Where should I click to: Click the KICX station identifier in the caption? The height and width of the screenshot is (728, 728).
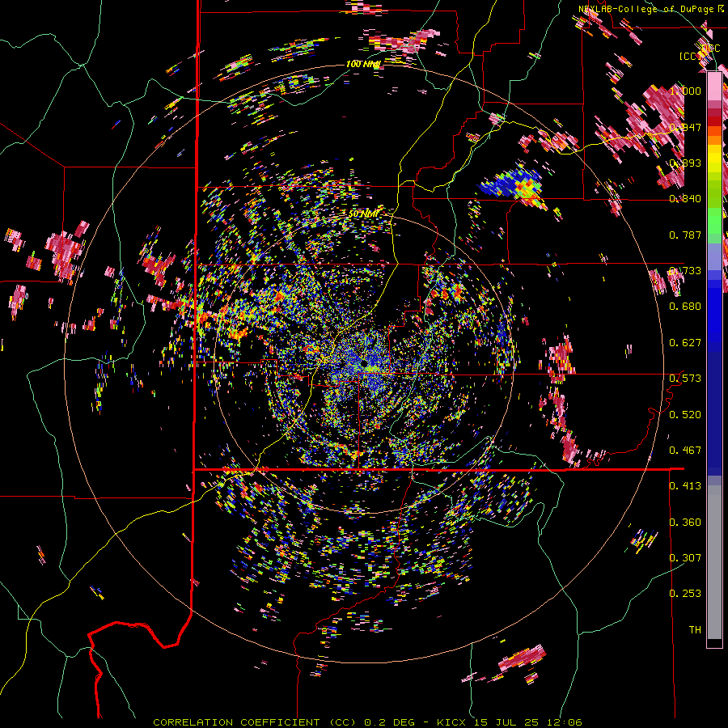click(x=453, y=722)
